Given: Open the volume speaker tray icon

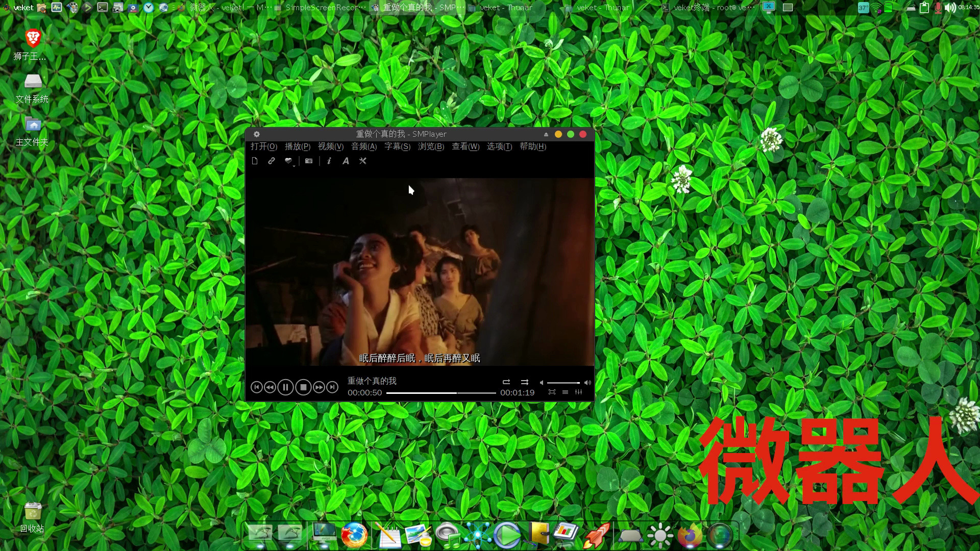Looking at the screenshot, I should 950,8.
